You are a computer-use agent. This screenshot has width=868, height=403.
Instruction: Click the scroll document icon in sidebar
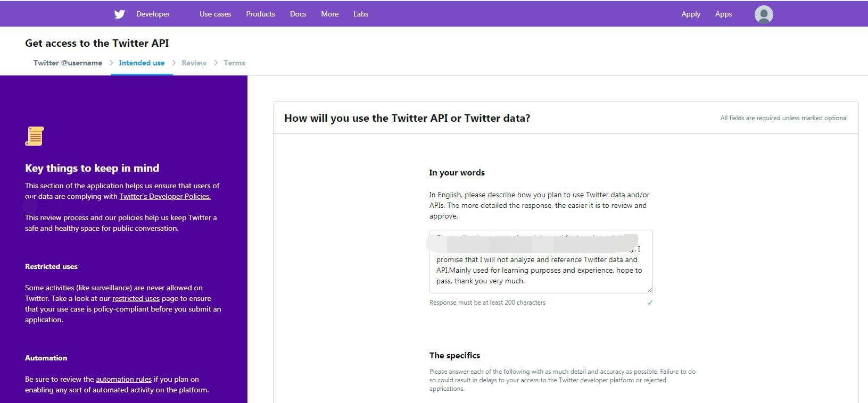[35, 136]
